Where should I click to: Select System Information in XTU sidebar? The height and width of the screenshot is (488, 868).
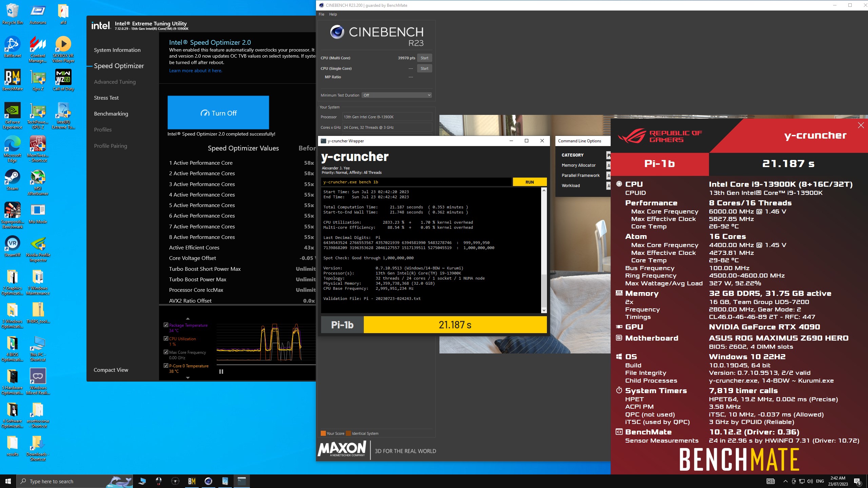tap(117, 50)
